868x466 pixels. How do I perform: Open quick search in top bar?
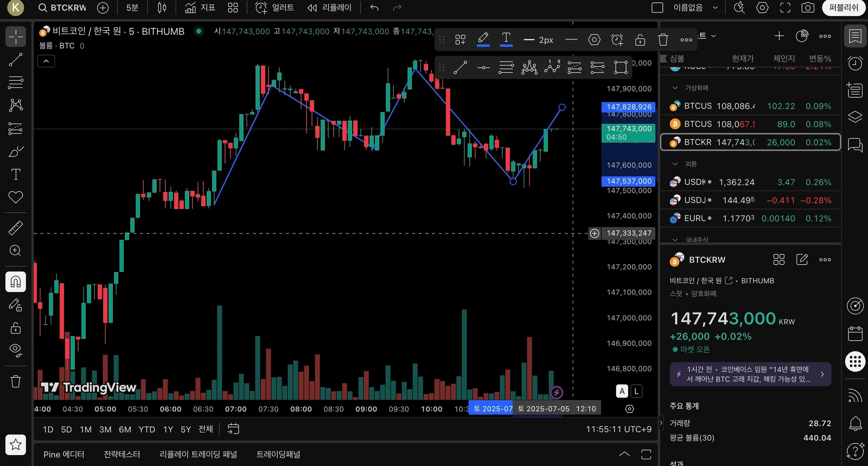coord(739,8)
